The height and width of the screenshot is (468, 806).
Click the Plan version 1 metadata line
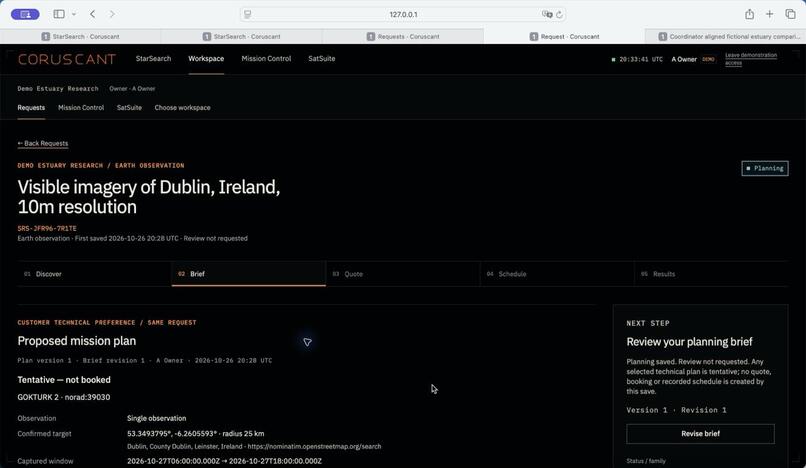click(x=144, y=361)
